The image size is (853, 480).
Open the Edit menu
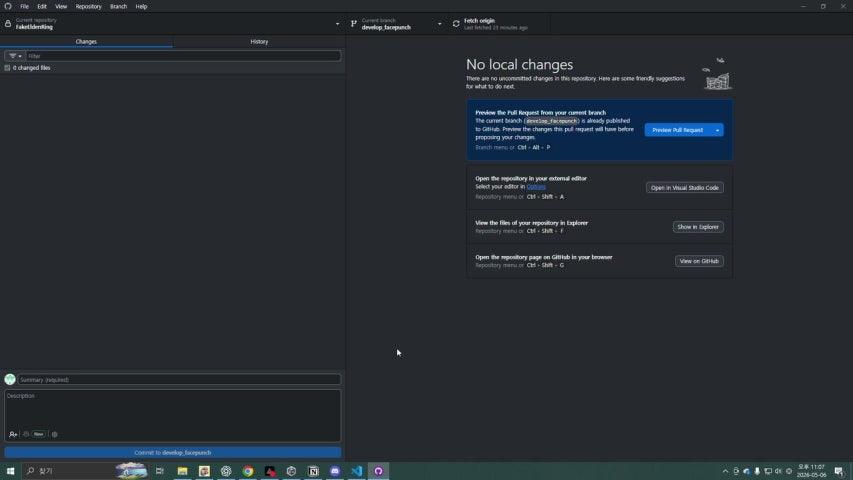(x=42, y=7)
